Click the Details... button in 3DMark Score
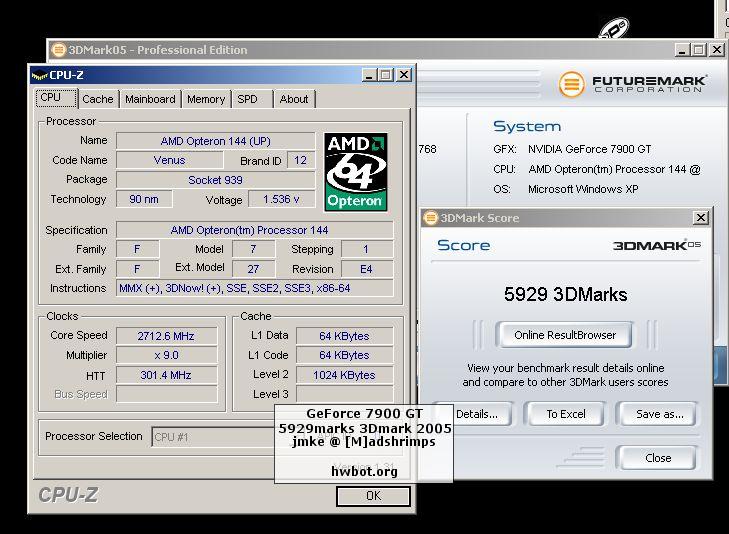This screenshot has height=534, width=729. click(477, 414)
